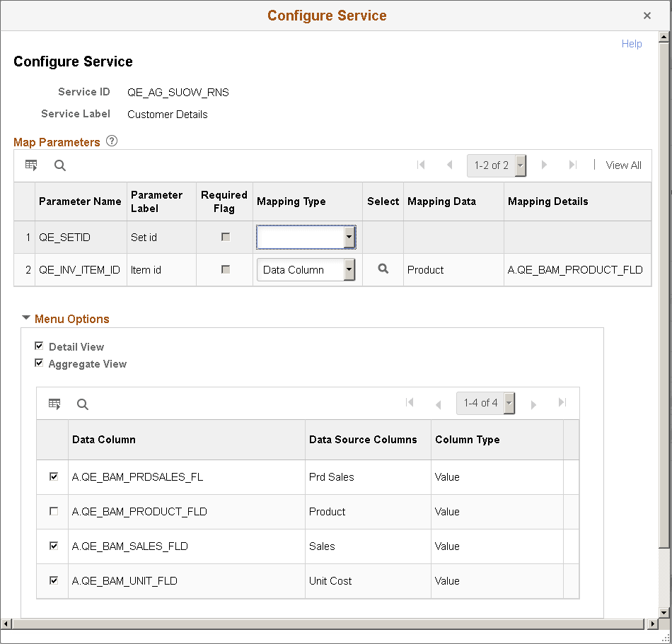Click the Map Parameters help question mark
Viewport: 672px width, 644px height.
tap(112, 141)
